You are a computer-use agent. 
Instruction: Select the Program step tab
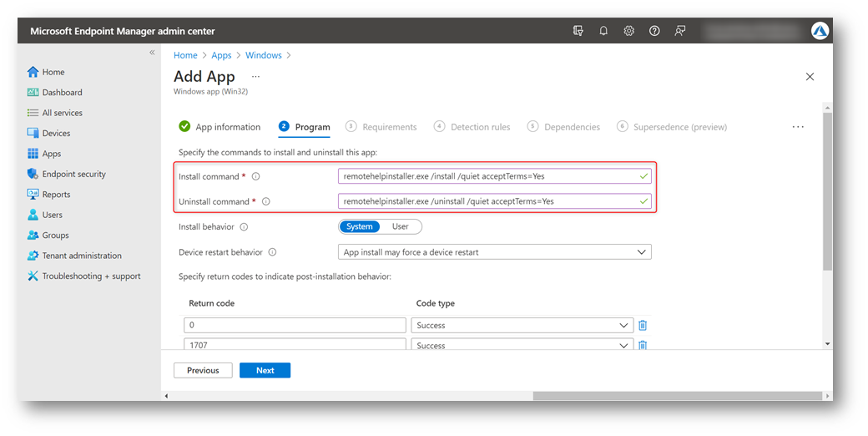[305, 127]
